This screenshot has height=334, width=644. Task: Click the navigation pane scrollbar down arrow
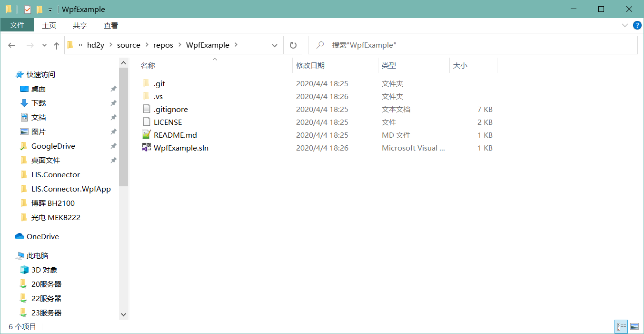124,314
